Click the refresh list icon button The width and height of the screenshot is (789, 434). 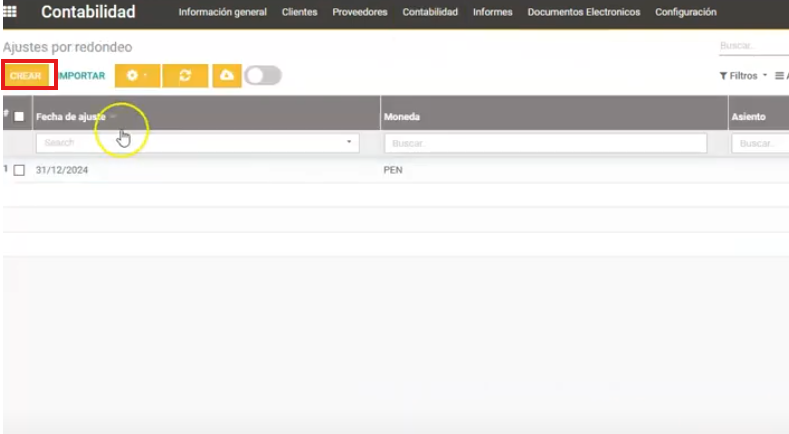pos(185,76)
